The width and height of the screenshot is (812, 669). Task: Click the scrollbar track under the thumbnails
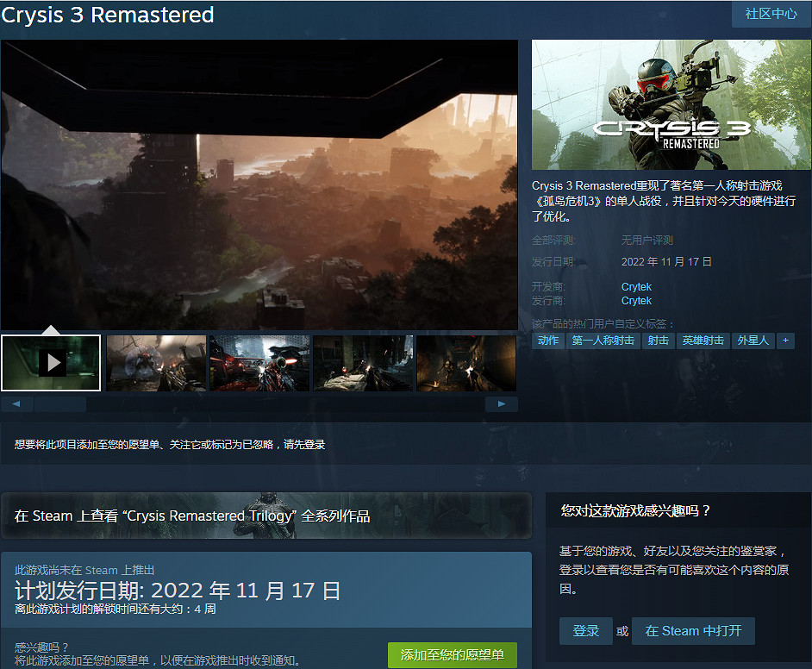tap(259, 403)
